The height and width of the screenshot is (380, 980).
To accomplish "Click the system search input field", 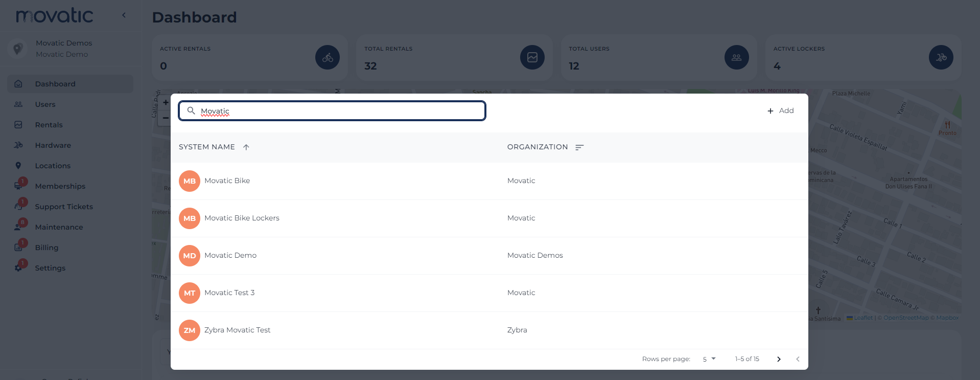I will pos(337,111).
